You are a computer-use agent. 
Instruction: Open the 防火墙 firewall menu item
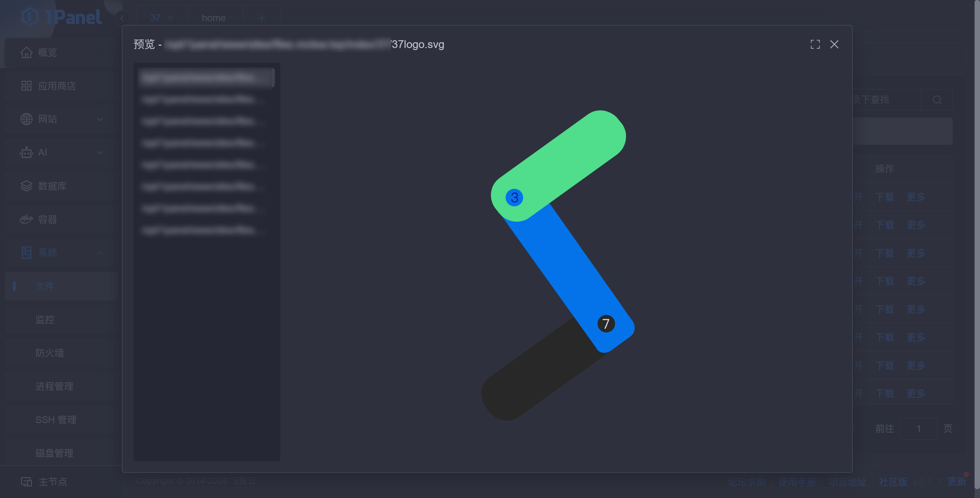tap(49, 353)
